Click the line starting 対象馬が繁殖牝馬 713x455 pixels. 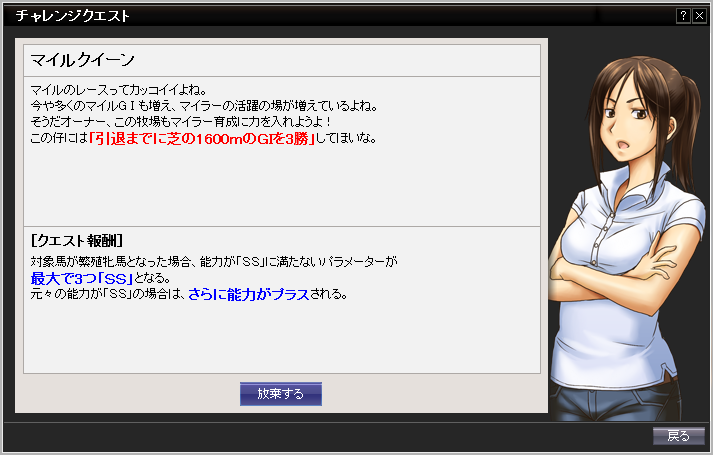214,261
